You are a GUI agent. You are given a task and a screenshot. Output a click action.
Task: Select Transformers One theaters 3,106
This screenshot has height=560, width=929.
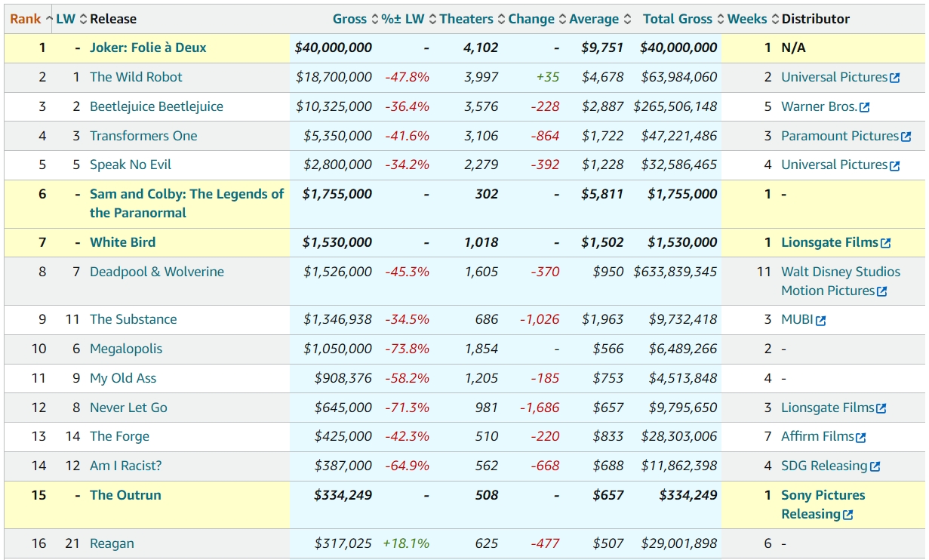pyautogui.click(x=481, y=136)
